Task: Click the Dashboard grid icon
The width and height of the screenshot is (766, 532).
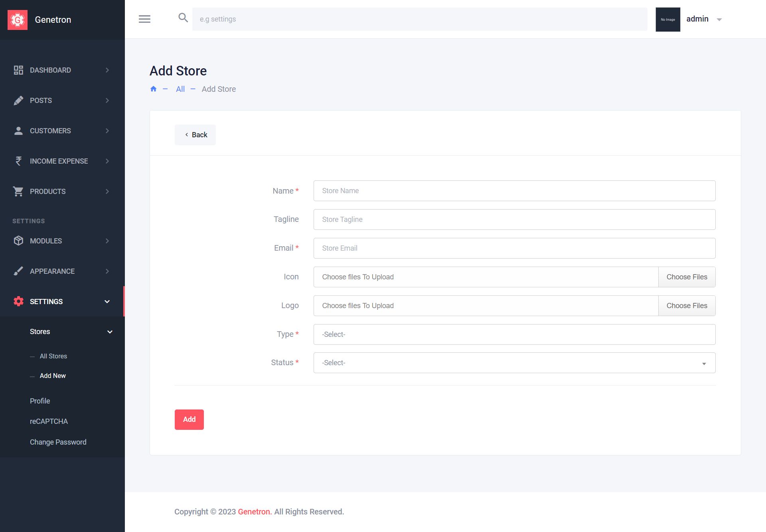Action: point(18,70)
